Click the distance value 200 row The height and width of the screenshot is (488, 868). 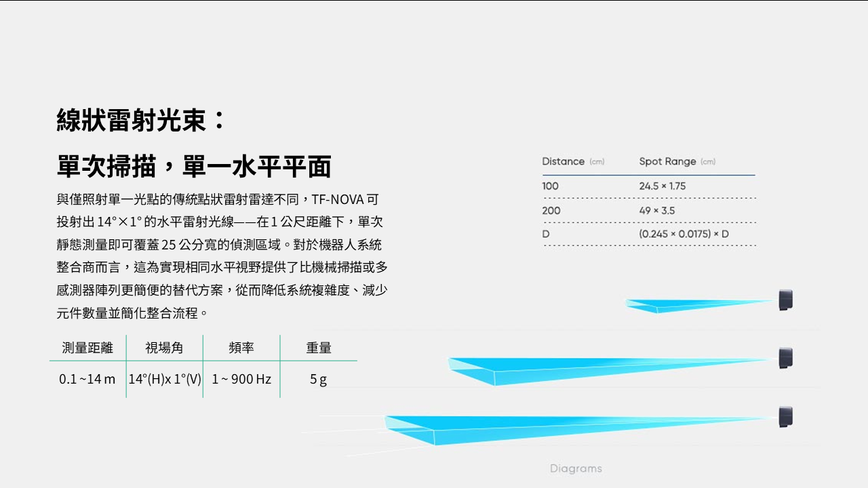[x=551, y=210]
